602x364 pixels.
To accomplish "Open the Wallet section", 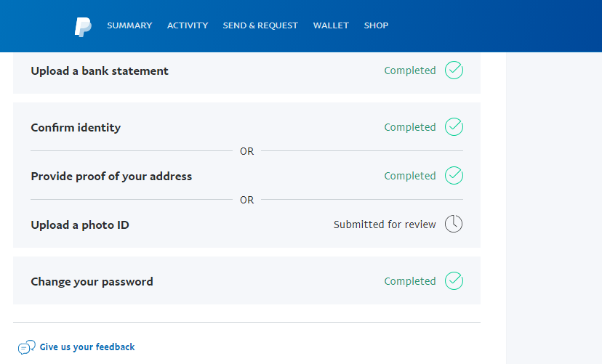I will (x=331, y=25).
